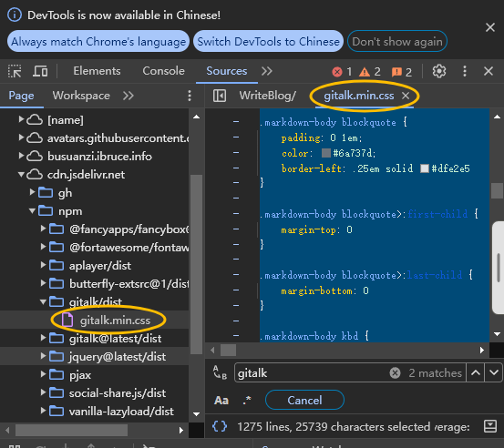Collapse the gitalk/dist folder
The height and width of the screenshot is (448, 504).
(x=43, y=301)
